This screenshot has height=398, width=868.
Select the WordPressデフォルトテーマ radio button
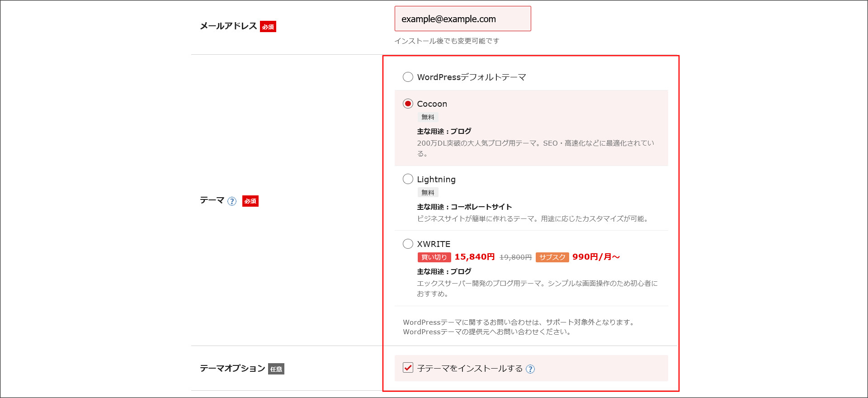408,77
